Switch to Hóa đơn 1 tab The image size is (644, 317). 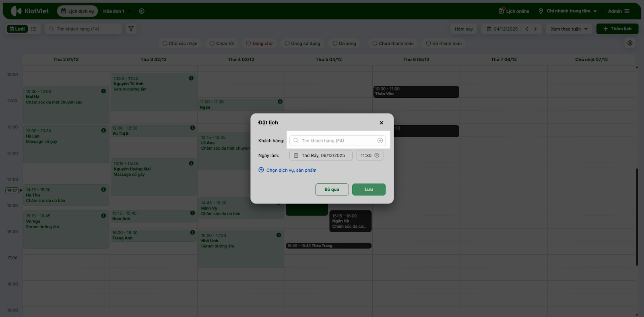[114, 11]
